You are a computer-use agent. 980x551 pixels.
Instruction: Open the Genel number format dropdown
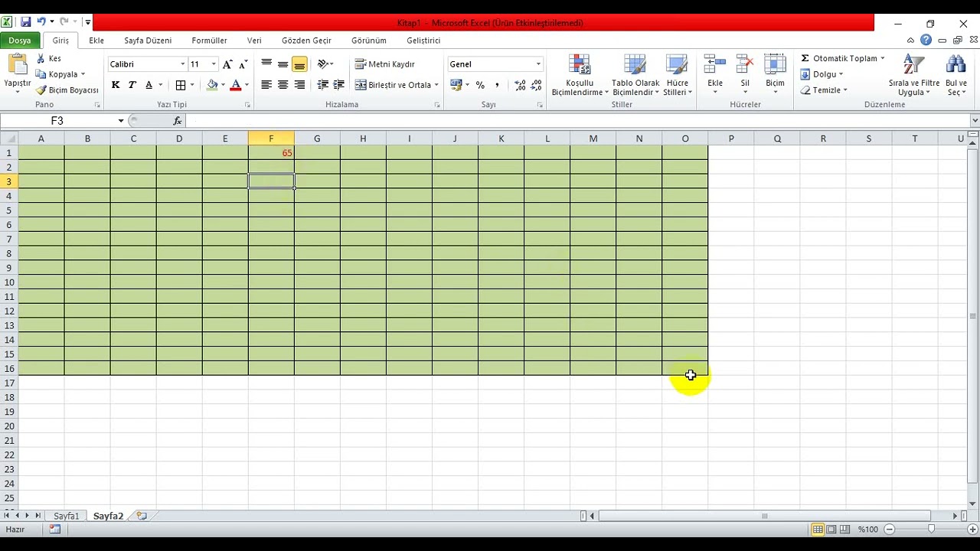click(x=538, y=64)
